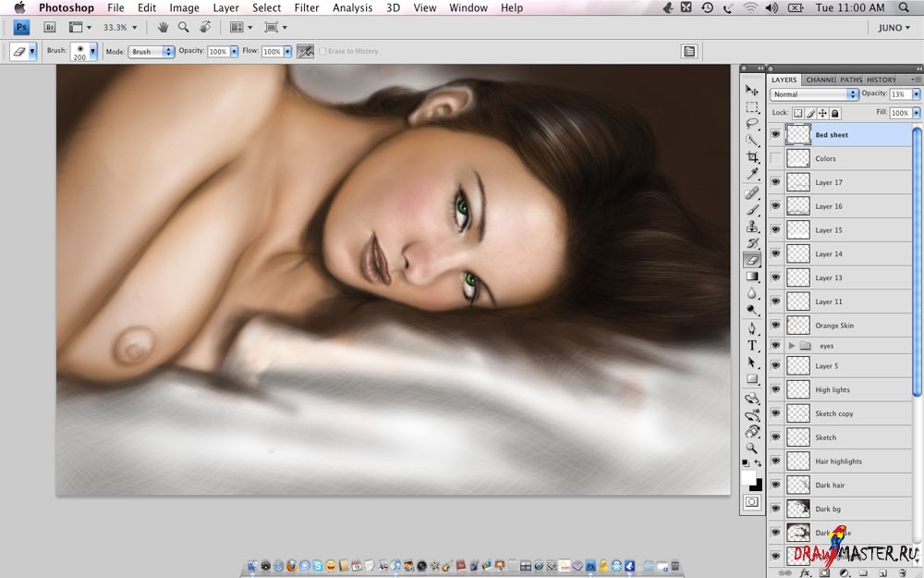Open the layer Opacity slider dropdown
924x578 pixels.
917,94
